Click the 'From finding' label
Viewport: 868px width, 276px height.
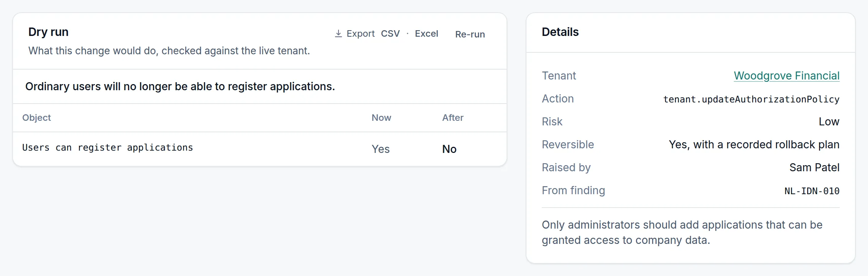573,190
